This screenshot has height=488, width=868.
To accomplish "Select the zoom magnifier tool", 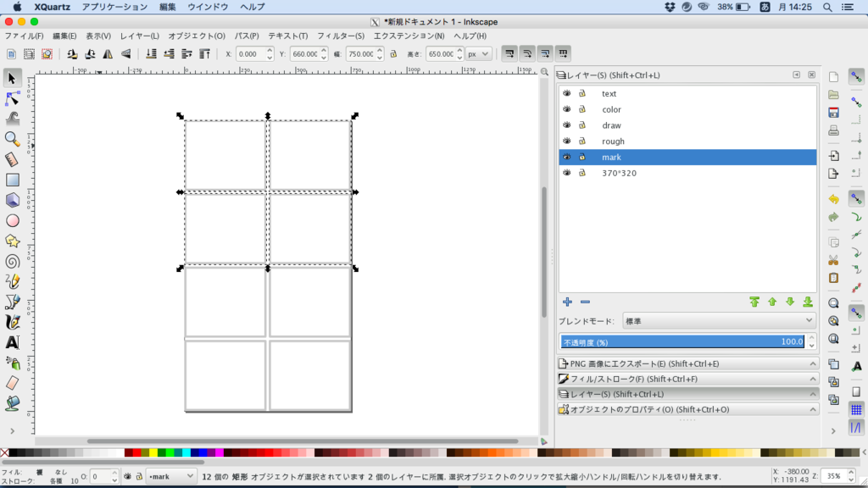I will [x=12, y=139].
